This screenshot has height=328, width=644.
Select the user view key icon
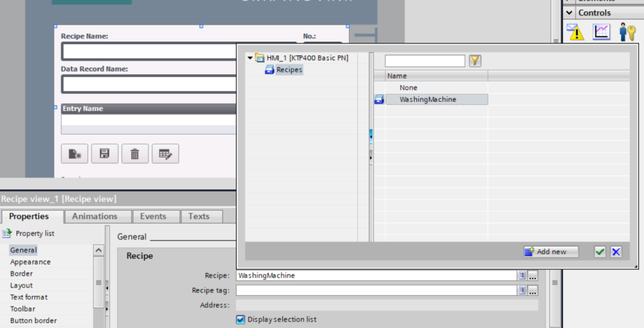click(627, 32)
